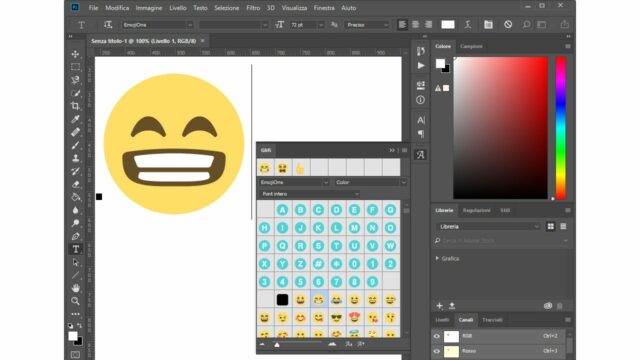This screenshot has width=640, height=360.
Task: Open the 72 pt font size dropdown
Action: coord(307,25)
